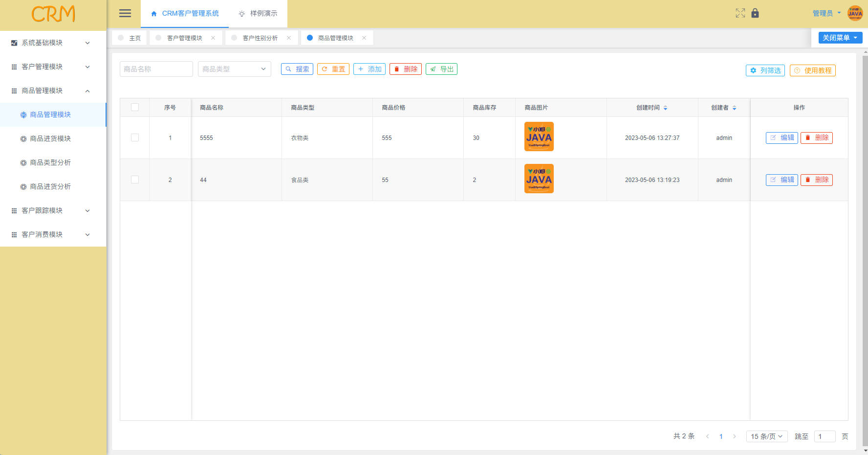
Task: Sort by 创建时间 column arrows
Action: [x=665, y=108]
